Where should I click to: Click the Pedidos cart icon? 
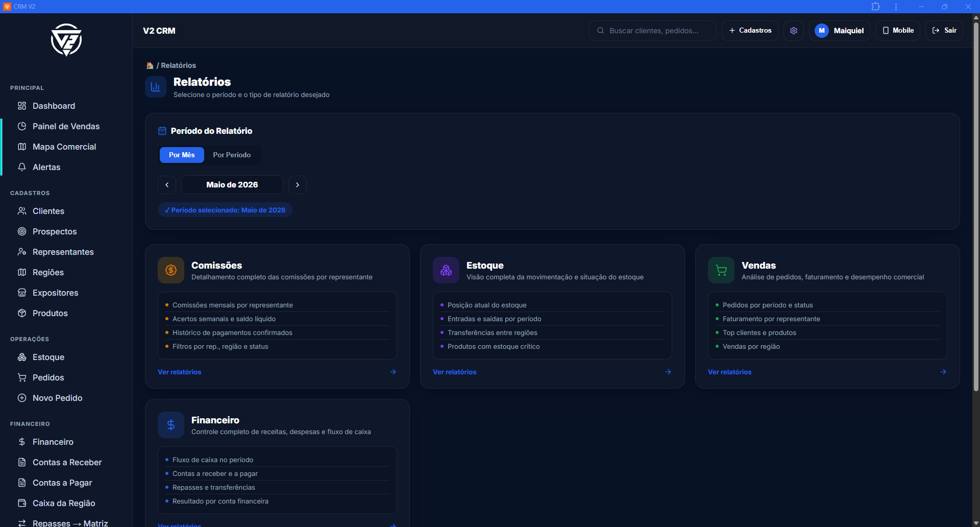(x=22, y=377)
